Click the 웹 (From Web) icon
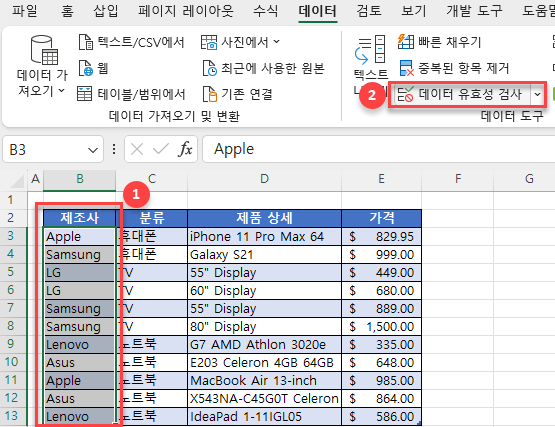 click(x=85, y=68)
